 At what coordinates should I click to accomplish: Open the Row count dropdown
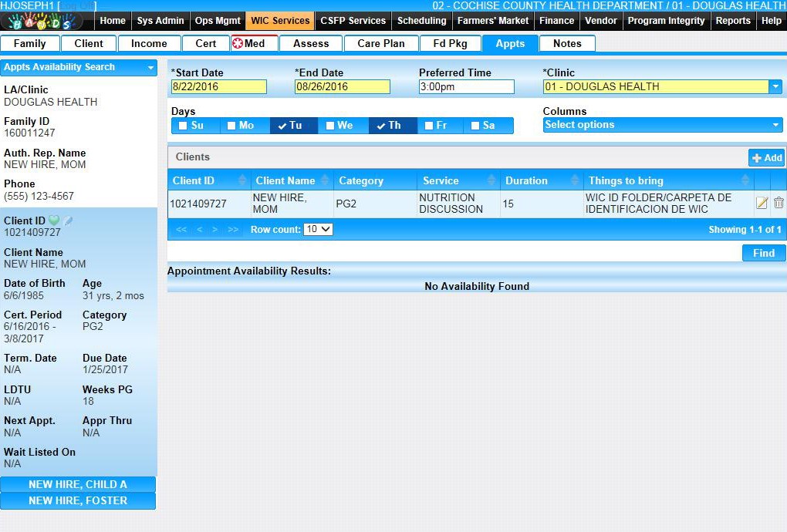[318, 230]
